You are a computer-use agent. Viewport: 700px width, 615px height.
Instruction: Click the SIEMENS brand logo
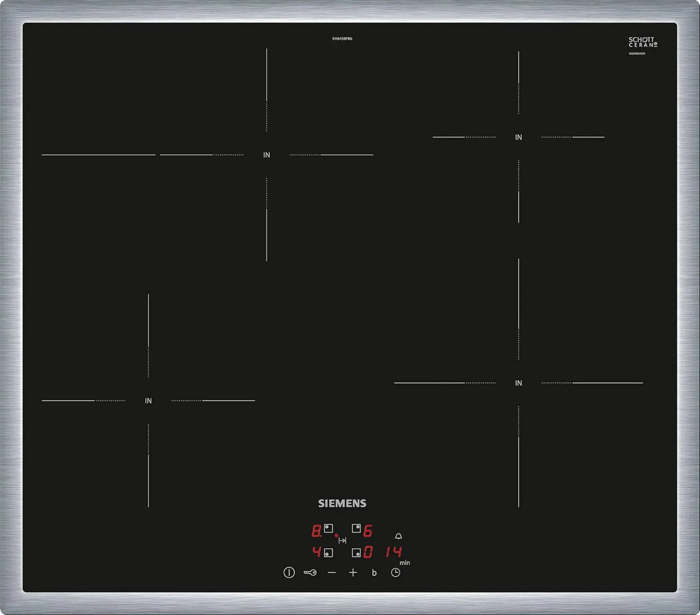[x=342, y=503]
